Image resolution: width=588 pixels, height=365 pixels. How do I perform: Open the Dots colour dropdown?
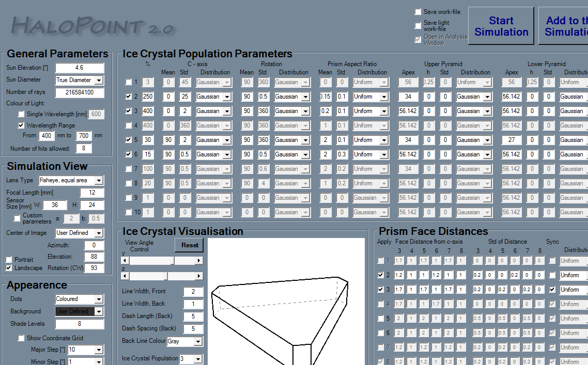click(x=99, y=299)
